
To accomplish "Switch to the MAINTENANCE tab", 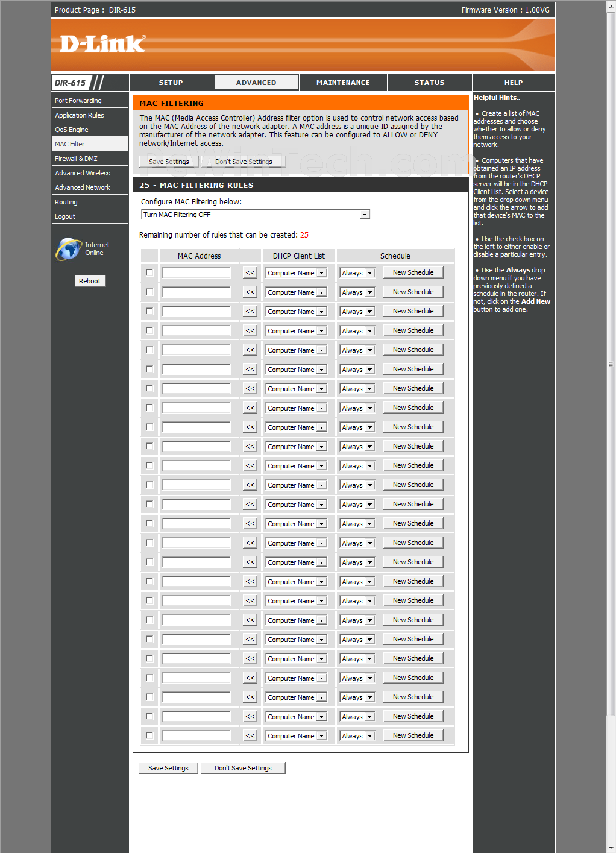I will click(x=343, y=83).
